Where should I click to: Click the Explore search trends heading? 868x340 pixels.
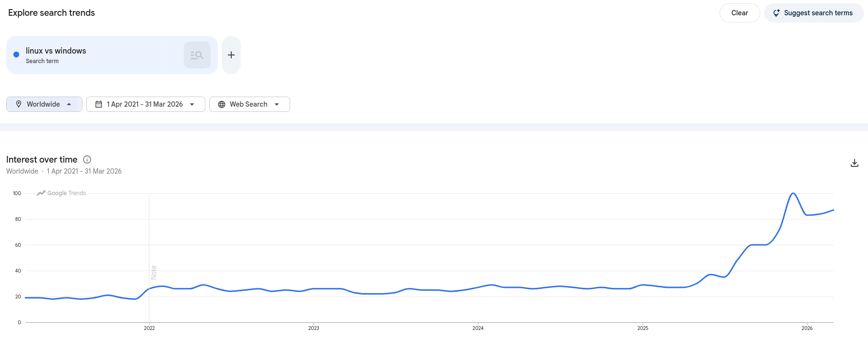coord(51,12)
